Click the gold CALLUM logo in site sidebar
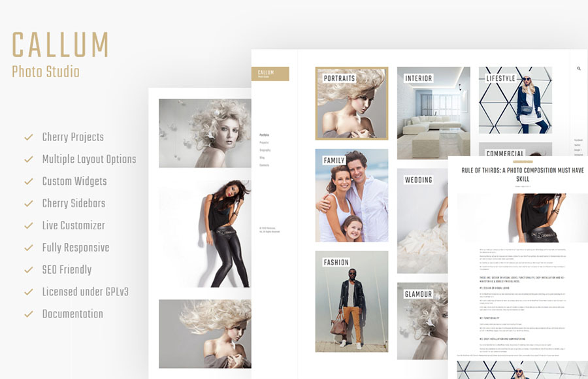Viewport: 588px width, 379px height. pos(270,74)
